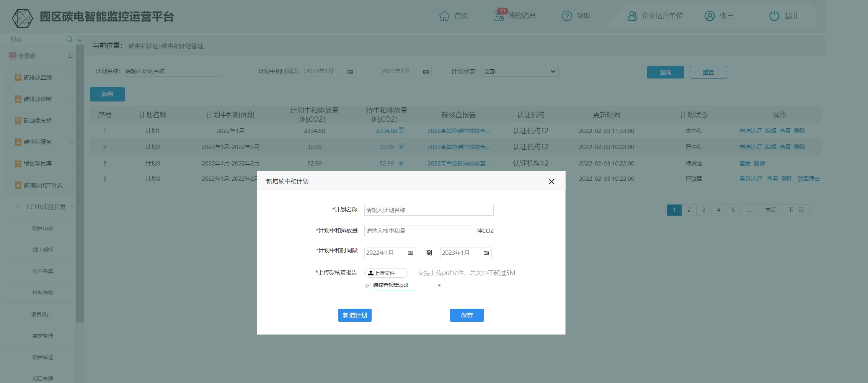
Task: Click the sidebar scroll up arrow
Action: click(x=80, y=40)
